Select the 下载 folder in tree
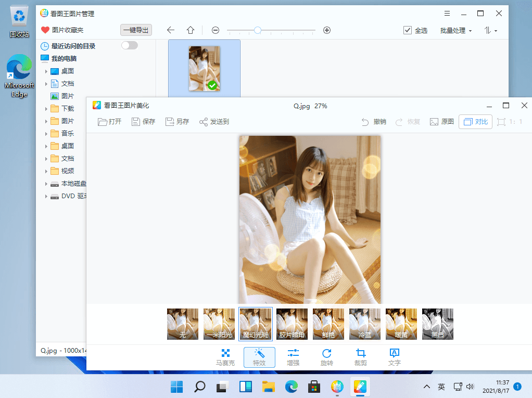The height and width of the screenshot is (398, 532). click(x=62, y=109)
